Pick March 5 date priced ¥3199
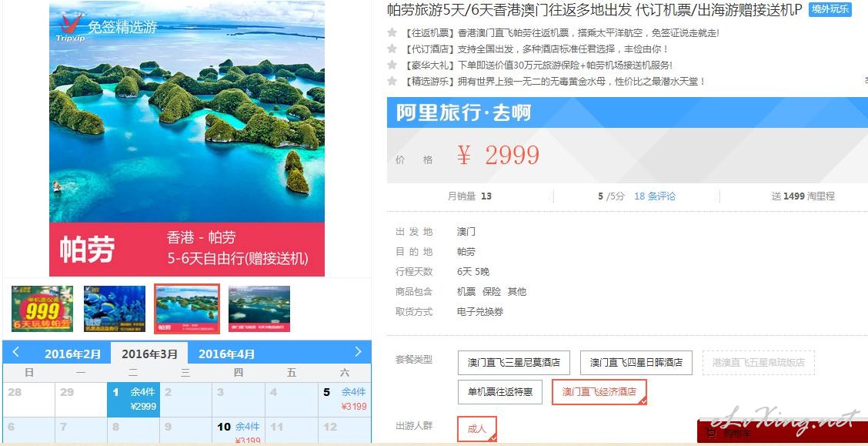The height and width of the screenshot is (446, 868). (344, 400)
